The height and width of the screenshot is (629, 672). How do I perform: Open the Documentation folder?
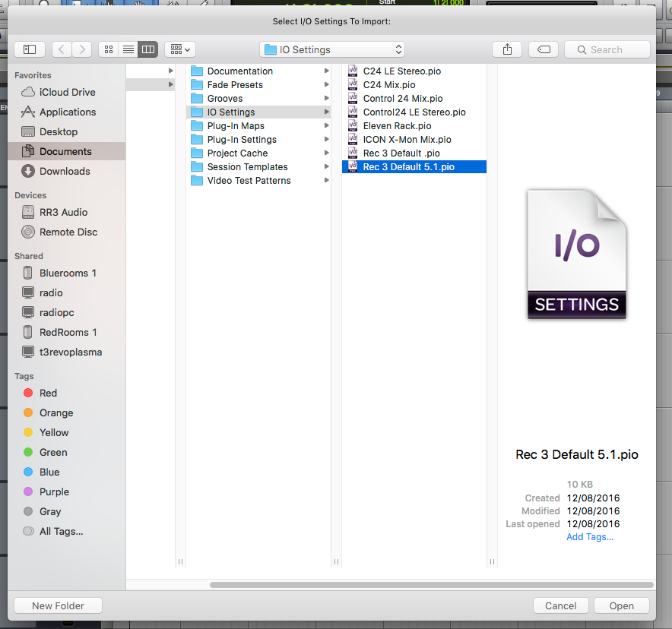[258, 71]
